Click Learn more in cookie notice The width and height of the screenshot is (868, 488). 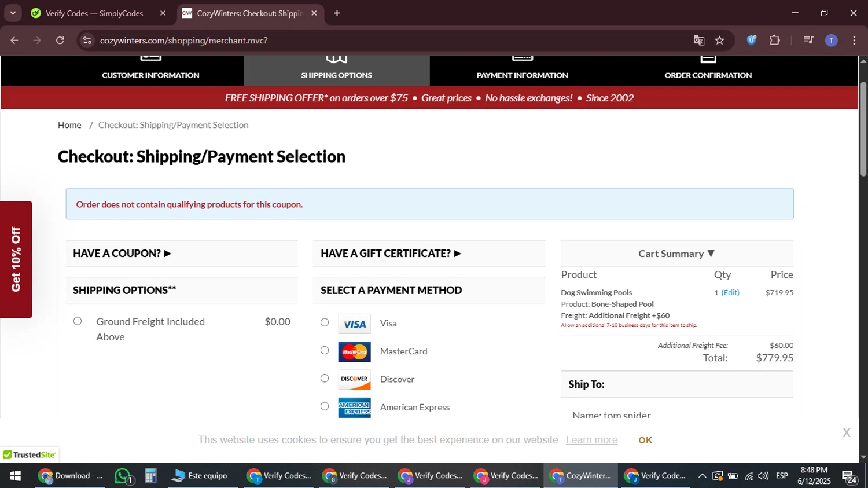click(x=591, y=440)
